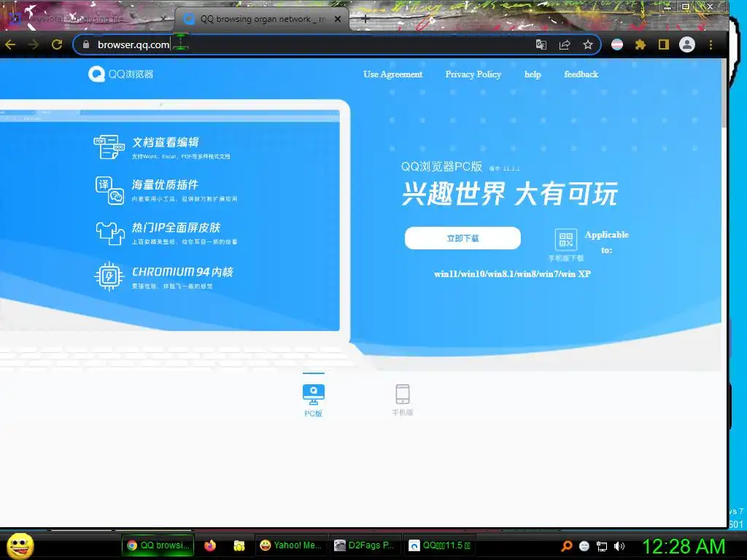The height and width of the screenshot is (560, 747).
Task: Click the 文档查看编辑 heading
Action: 166,142
